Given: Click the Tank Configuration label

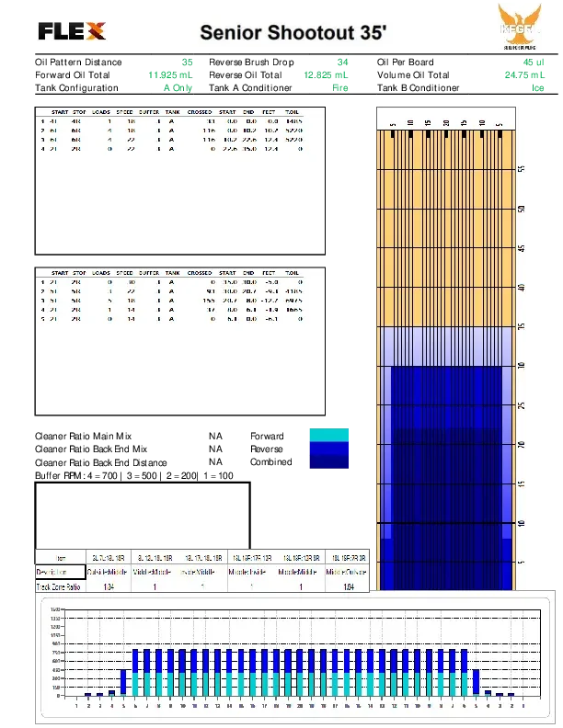Looking at the screenshot, I should click(76, 88).
